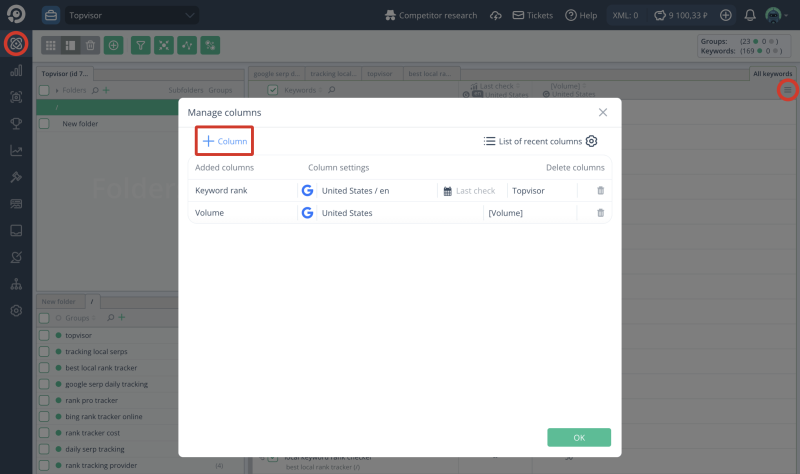The width and height of the screenshot is (800, 474).
Task: Delete the Volume column
Action: point(601,213)
